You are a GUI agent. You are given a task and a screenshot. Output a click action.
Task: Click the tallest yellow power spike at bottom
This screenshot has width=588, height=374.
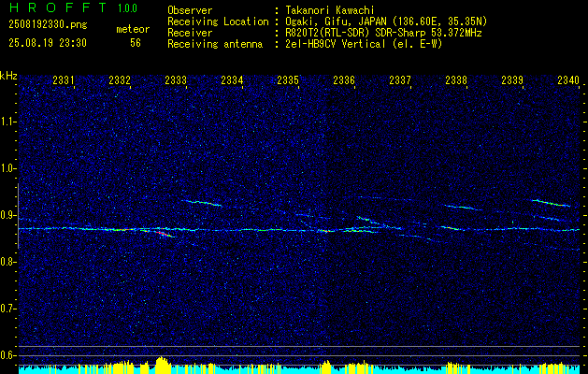point(162,365)
